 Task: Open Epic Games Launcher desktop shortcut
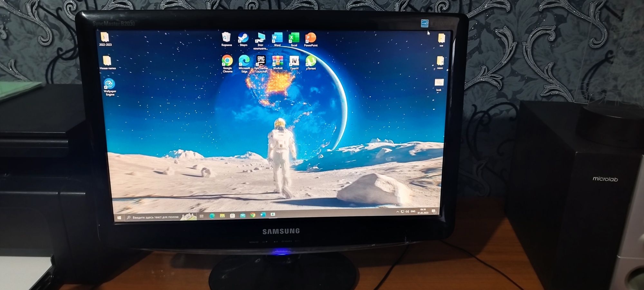pyautogui.click(x=261, y=64)
